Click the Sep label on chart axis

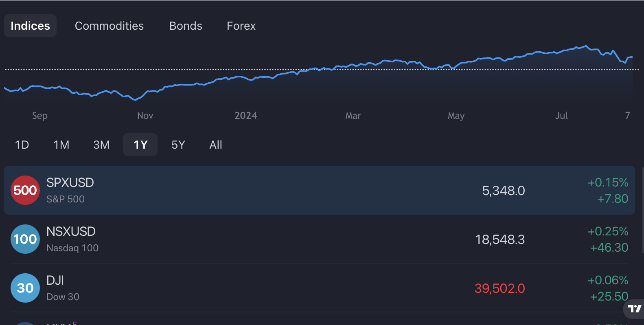tap(40, 116)
